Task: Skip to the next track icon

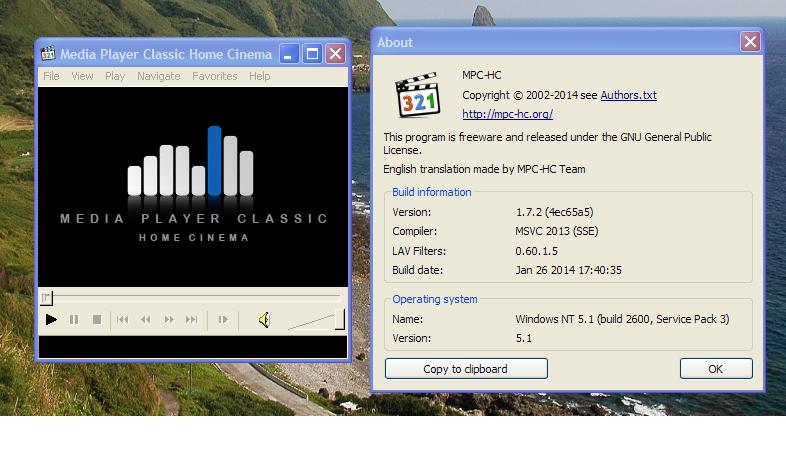Action: [x=191, y=319]
